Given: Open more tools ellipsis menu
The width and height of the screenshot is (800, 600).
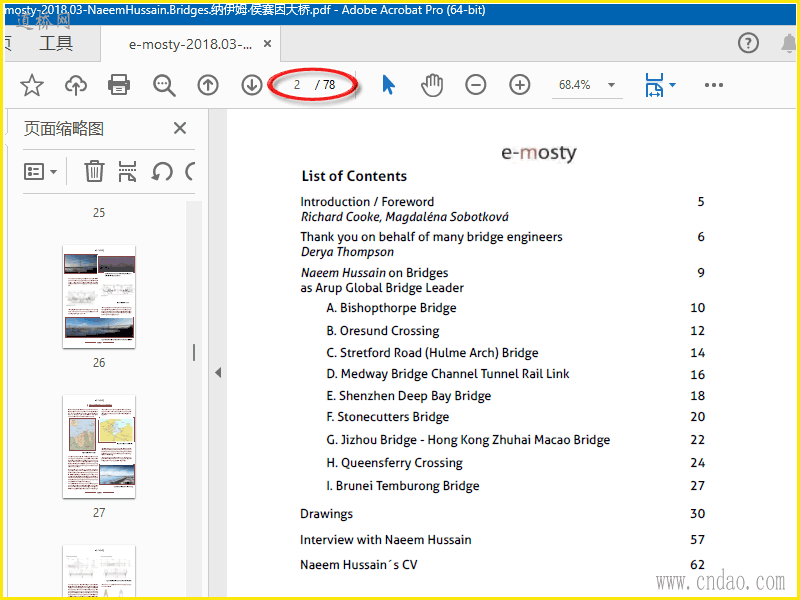Looking at the screenshot, I should [713, 85].
